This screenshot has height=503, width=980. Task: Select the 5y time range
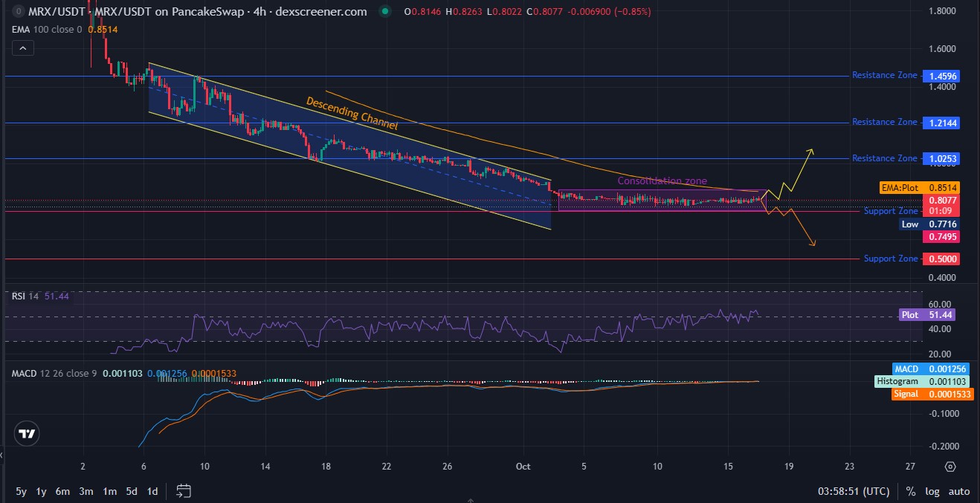21,491
